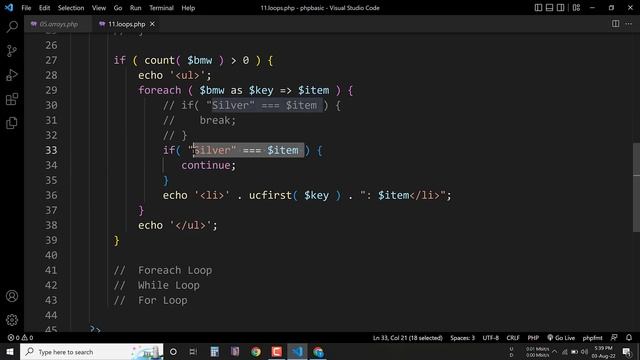Open the Edit menu
This screenshot has height=360, width=640.
pos(44,8)
